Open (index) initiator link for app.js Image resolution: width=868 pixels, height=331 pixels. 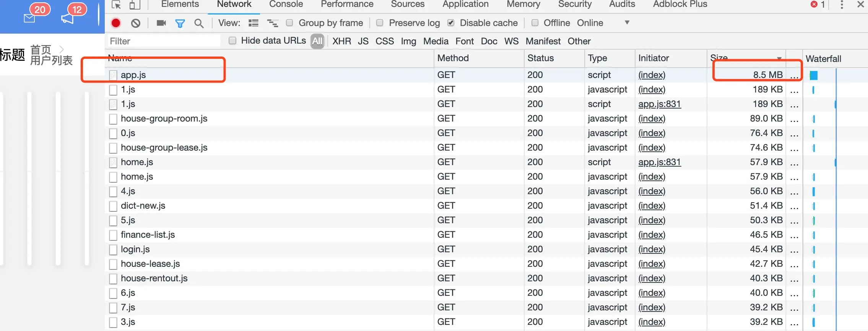pyautogui.click(x=652, y=75)
